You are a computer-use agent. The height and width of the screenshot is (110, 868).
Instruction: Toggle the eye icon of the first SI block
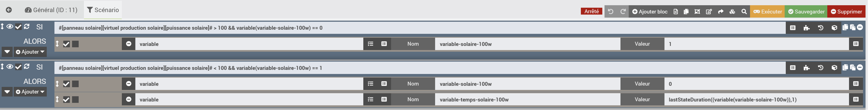(10, 27)
